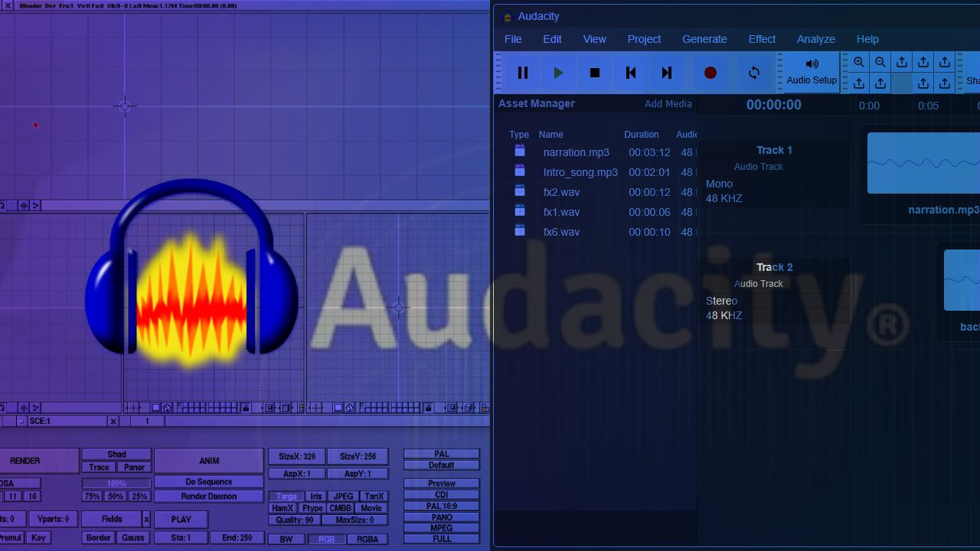Image resolution: width=980 pixels, height=551 pixels.
Task: Adjust the Quality: 90 slider
Action: pos(295,520)
